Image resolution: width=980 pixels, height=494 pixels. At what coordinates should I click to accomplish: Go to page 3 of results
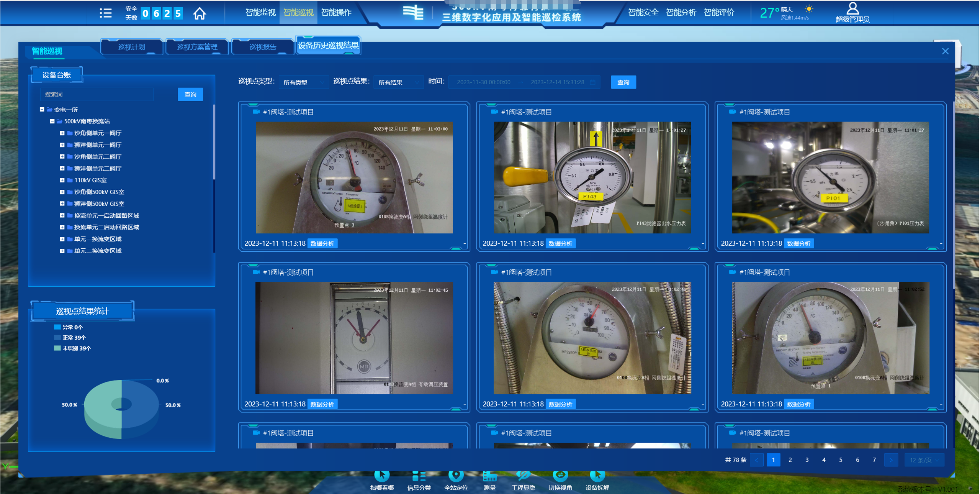coord(807,460)
